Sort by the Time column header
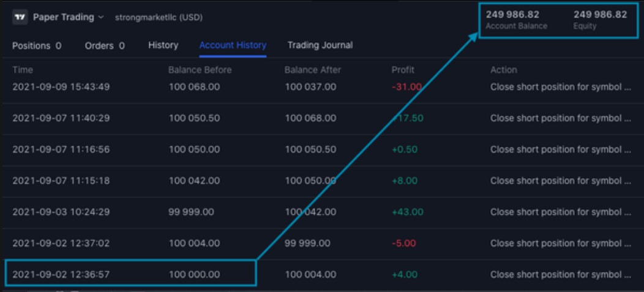The height and width of the screenshot is (292, 644). pos(23,70)
